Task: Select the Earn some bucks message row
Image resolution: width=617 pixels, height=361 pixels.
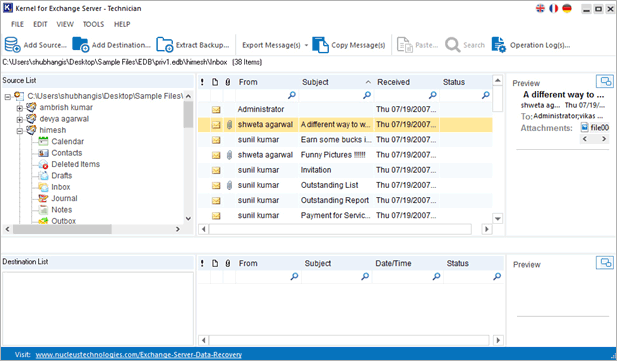Action: pyautogui.click(x=345, y=140)
